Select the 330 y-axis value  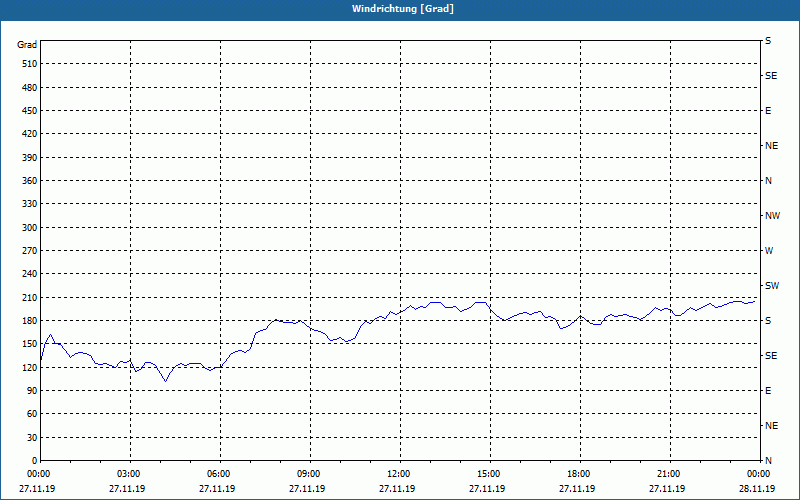[x=30, y=204]
